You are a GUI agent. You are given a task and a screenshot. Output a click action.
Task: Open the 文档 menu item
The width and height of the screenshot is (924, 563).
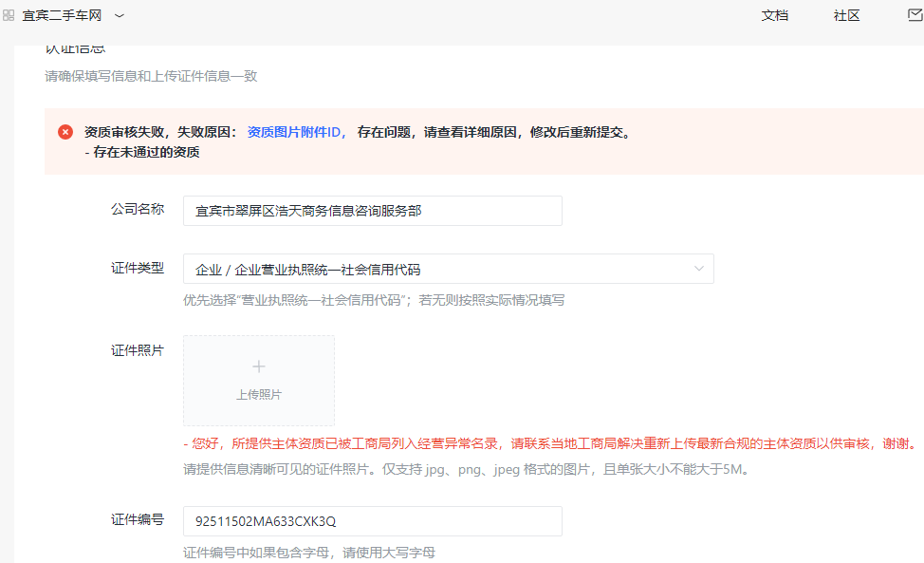774,15
